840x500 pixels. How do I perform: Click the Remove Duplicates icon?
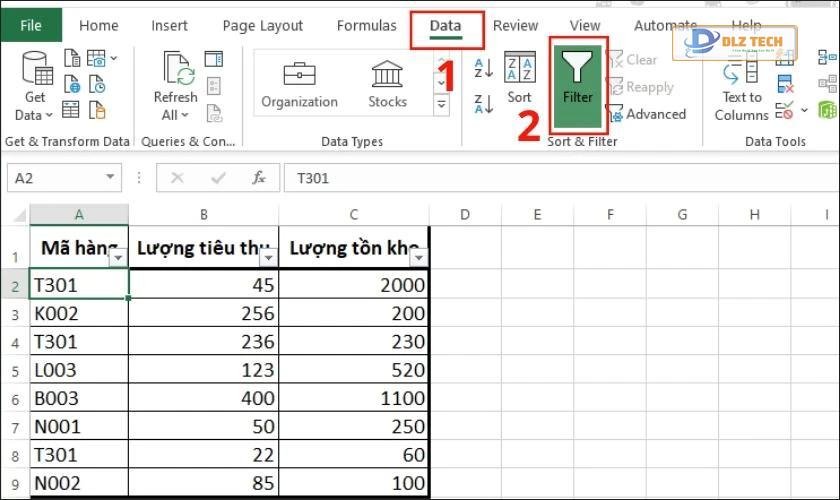pos(785,84)
